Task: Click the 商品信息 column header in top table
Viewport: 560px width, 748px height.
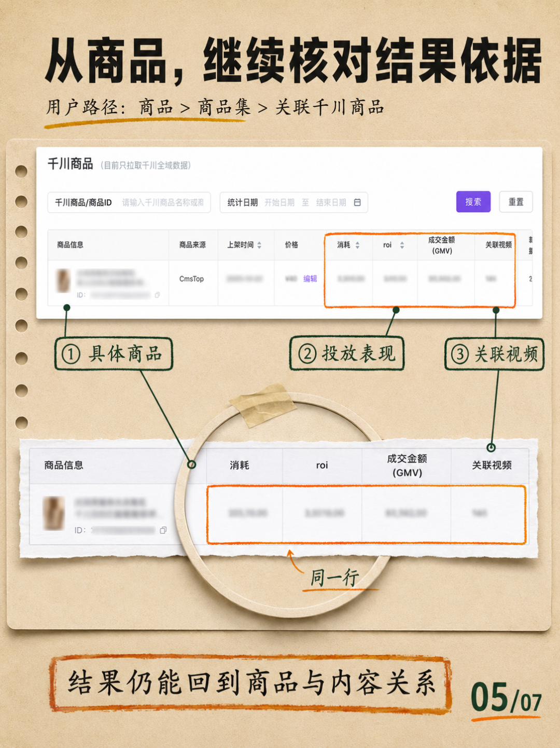Action: [70, 245]
